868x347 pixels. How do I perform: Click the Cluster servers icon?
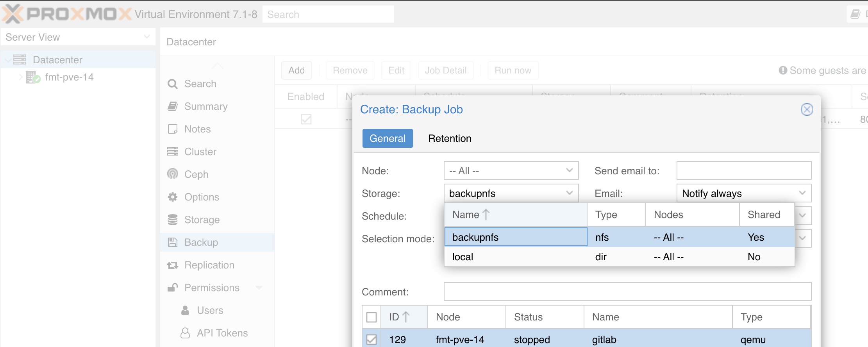tap(172, 152)
